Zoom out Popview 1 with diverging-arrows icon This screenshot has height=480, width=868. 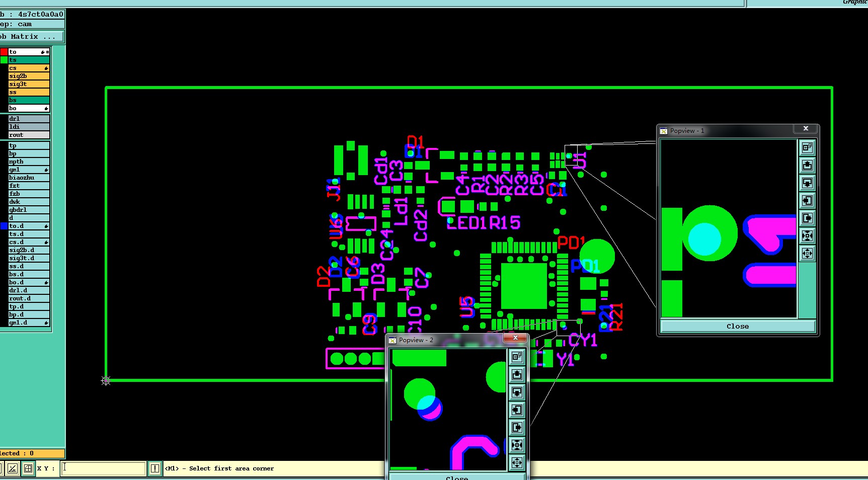click(807, 253)
